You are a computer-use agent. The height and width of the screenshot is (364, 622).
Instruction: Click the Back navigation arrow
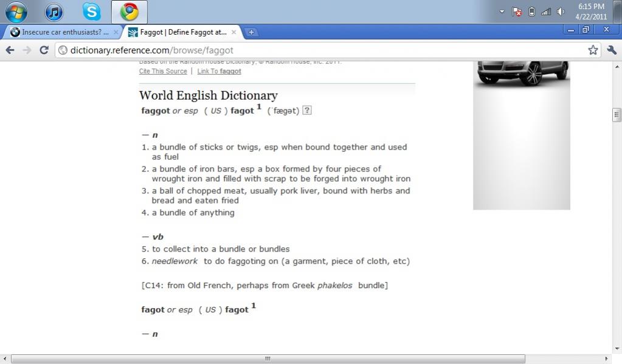pyautogui.click(x=10, y=50)
